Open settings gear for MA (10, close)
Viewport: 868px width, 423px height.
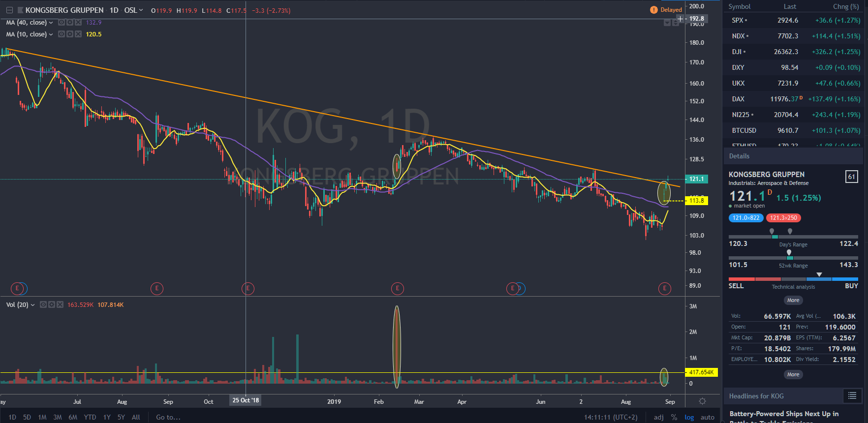tap(70, 34)
